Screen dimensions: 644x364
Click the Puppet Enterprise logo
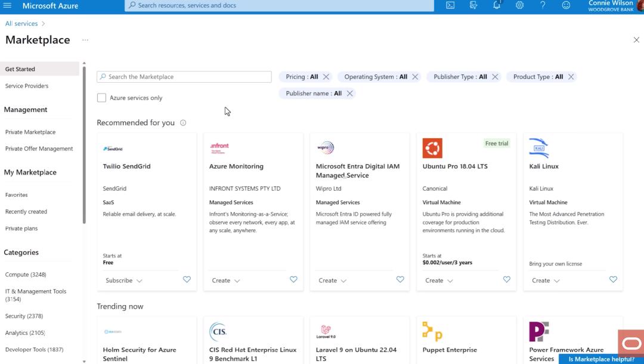[x=432, y=332]
